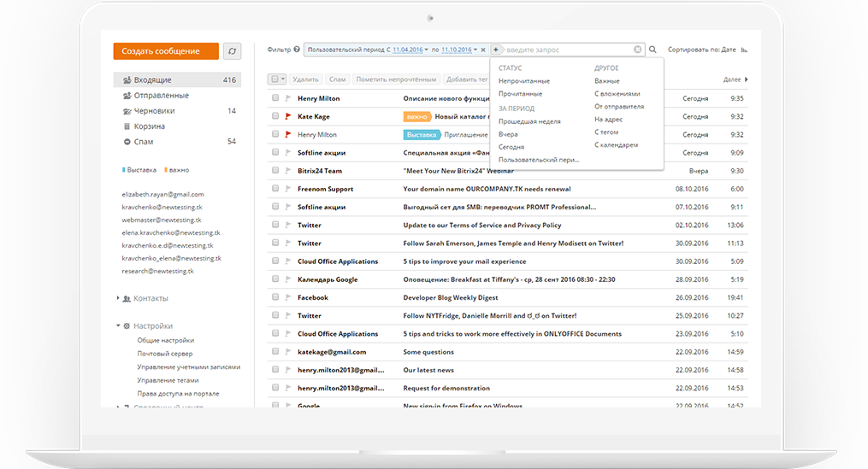Click the red flag on Kate Kage email
This screenshot has height=469, width=868.
point(288,116)
